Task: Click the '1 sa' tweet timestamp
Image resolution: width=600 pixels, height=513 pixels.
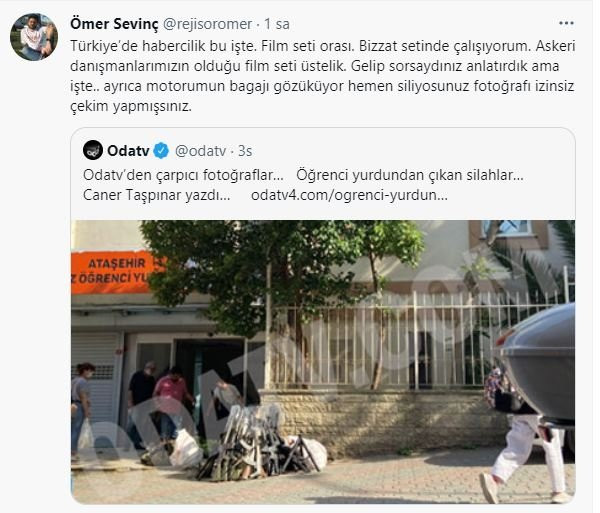Action: click(x=277, y=24)
